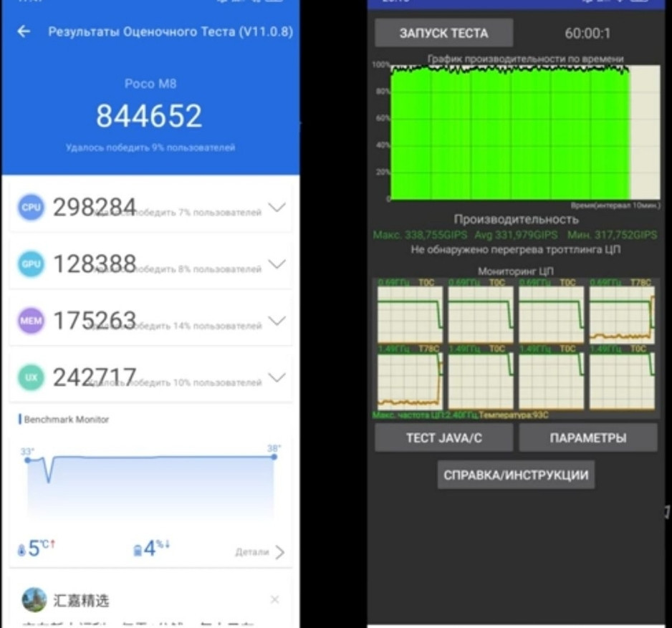This screenshot has height=628, width=672.
Task: Click the 844652 total score
Action: [x=149, y=116]
